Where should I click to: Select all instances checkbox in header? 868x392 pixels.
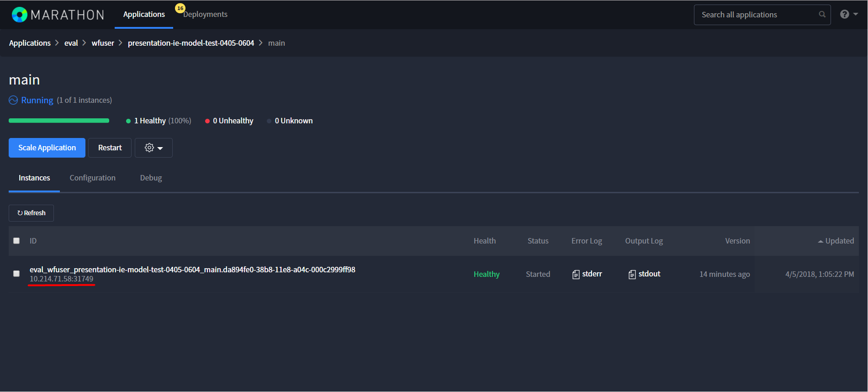pos(16,241)
